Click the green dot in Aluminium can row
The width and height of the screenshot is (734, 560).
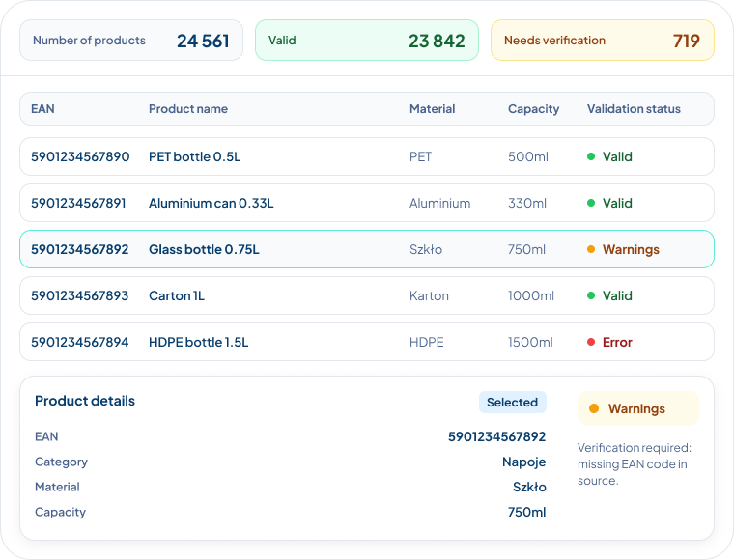tap(591, 203)
